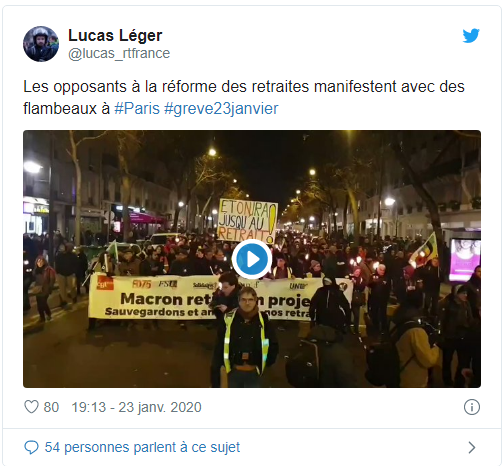Open "54 personnes parlent à ce sujet"

[x=142, y=447]
